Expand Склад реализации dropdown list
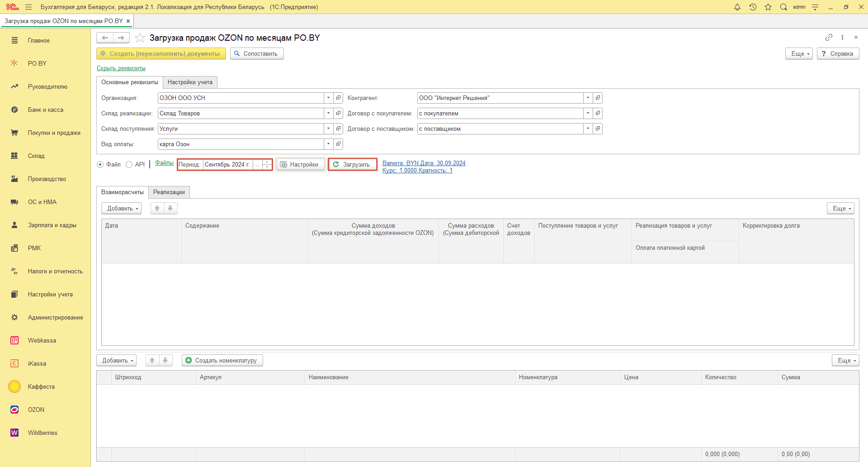868x467 pixels. (x=329, y=113)
